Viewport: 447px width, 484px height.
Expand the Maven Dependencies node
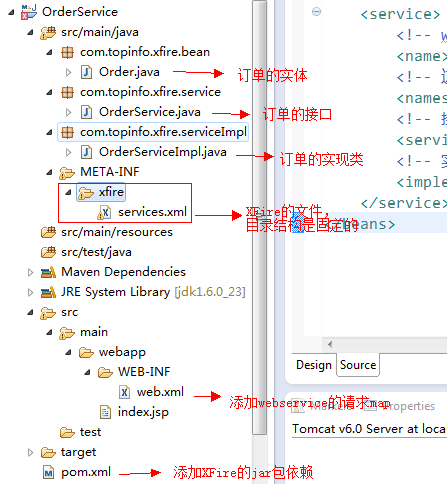click(30, 272)
